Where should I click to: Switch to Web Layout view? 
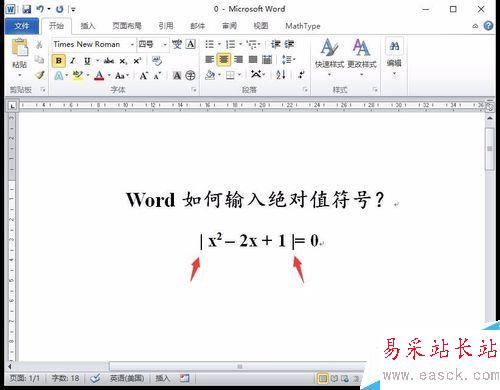[x=345, y=378]
